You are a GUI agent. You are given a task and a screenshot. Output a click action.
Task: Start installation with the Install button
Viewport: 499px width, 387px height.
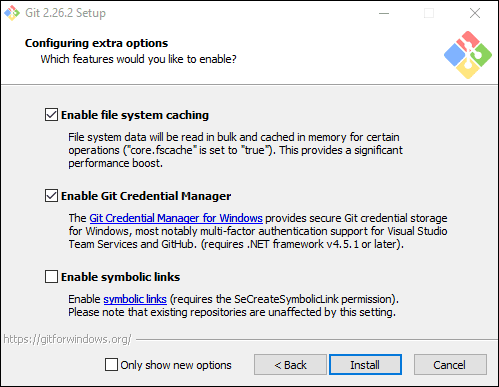365,365
